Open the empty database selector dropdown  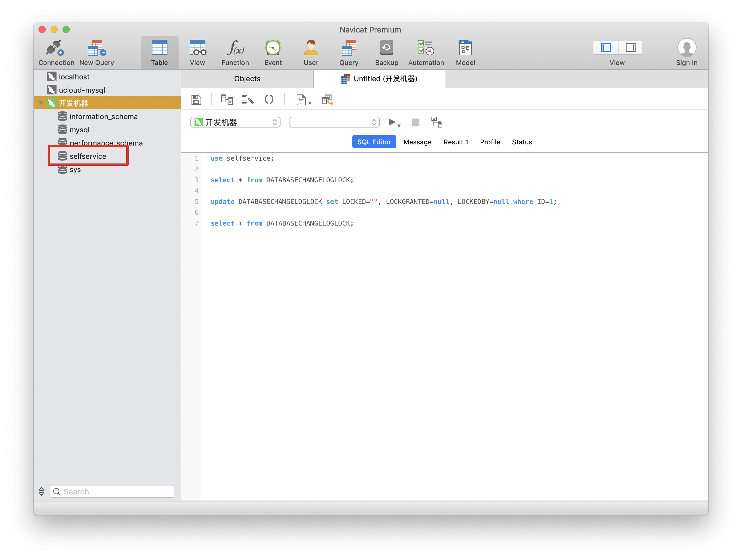click(x=334, y=122)
